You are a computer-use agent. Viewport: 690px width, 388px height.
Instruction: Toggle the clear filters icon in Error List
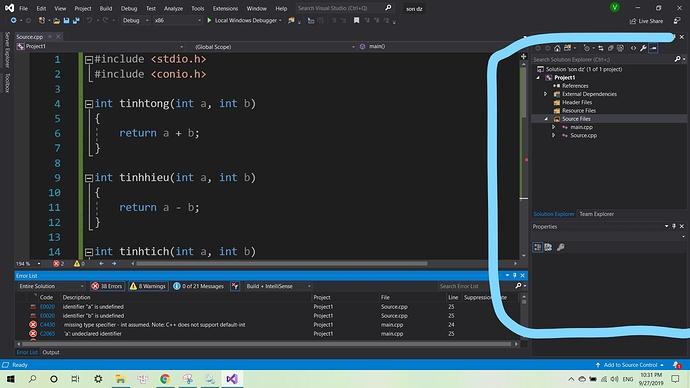click(x=235, y=286)
